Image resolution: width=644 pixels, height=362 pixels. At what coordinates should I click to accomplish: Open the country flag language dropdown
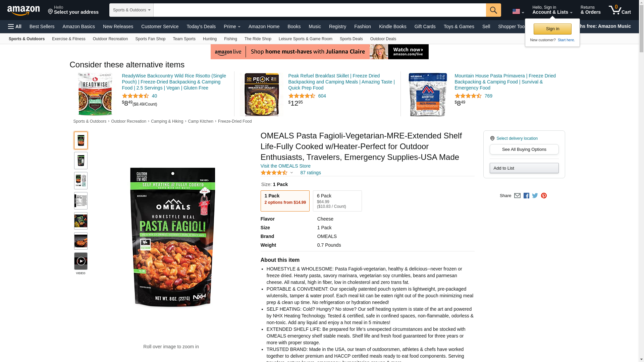518,12
